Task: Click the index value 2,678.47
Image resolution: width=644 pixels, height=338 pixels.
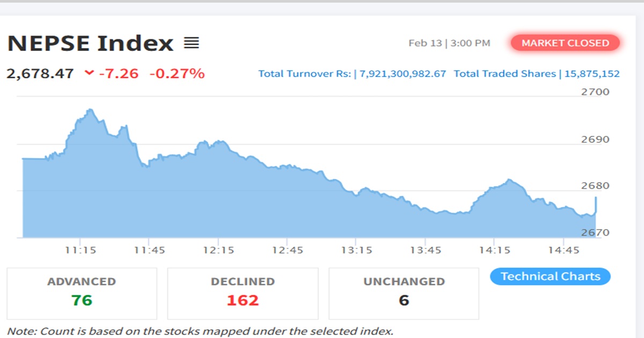Action: click(40, 74)
